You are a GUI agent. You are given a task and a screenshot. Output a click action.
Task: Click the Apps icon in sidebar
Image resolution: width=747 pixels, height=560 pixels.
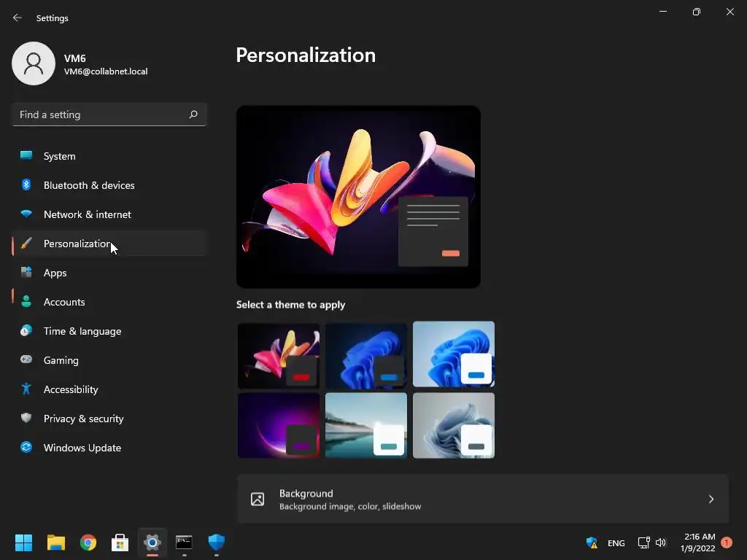click(26, 273)
